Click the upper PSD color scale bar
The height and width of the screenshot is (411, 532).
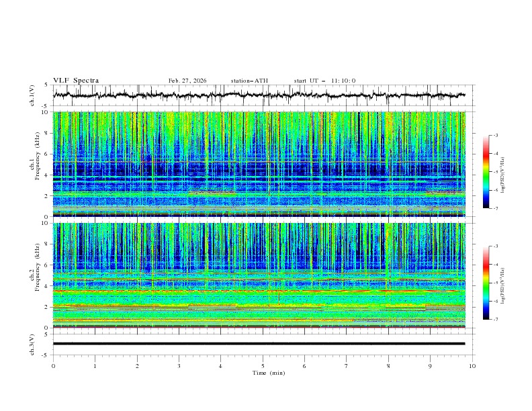(x=486, y=172)
